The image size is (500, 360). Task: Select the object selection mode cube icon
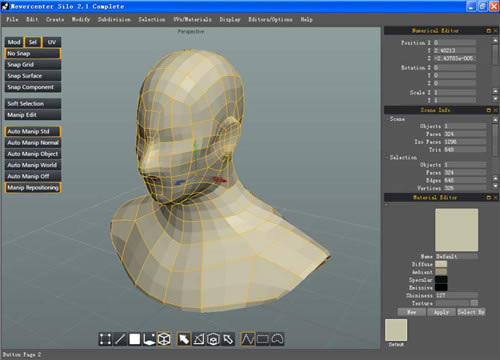coord(164,339)
